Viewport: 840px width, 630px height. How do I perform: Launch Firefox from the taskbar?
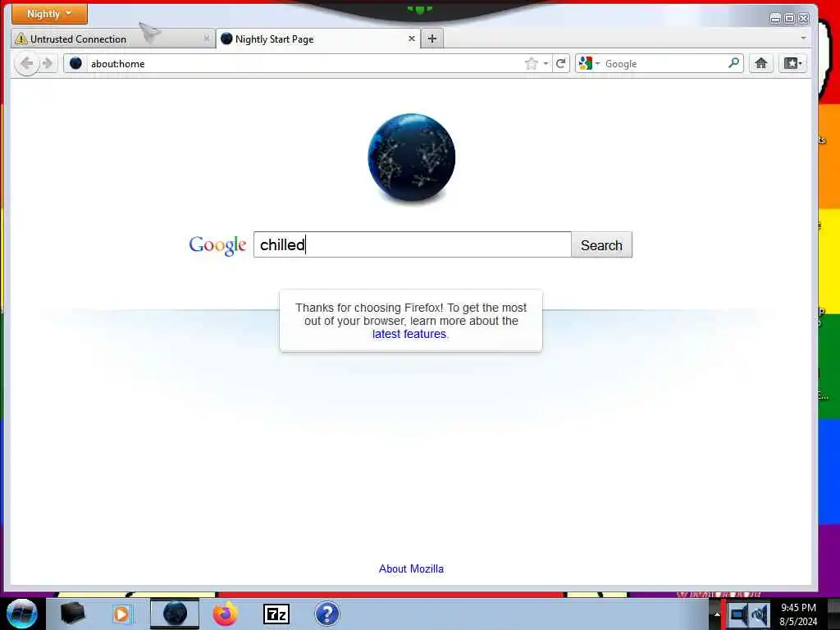[226, 614]
